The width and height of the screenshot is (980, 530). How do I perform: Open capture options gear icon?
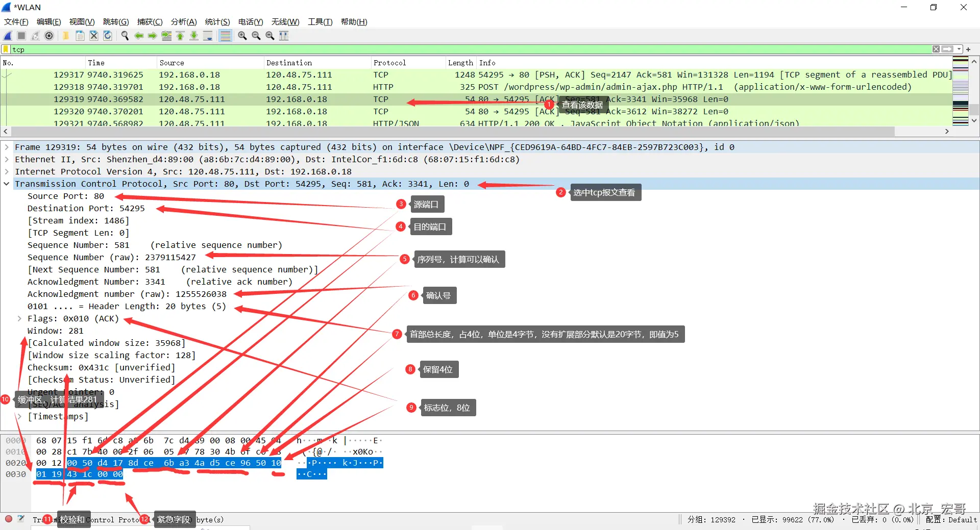coord(49,36)
